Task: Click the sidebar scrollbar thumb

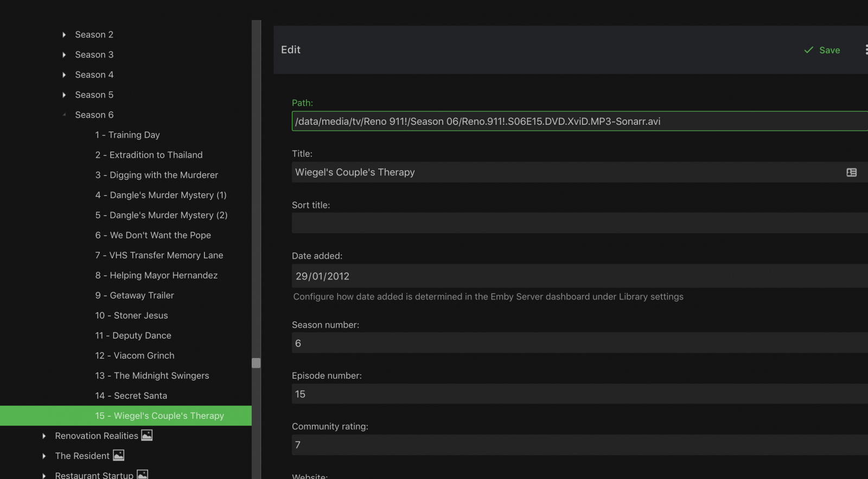Action: 256,363
